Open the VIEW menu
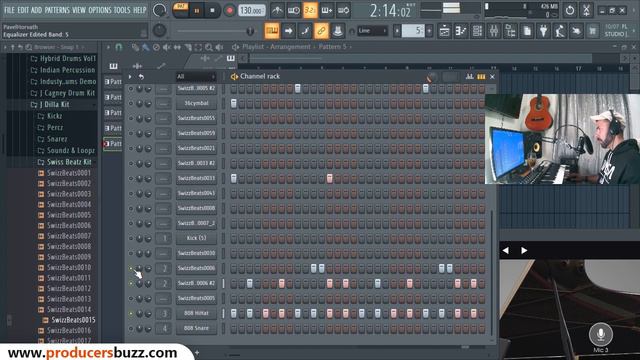 tap(79, 10)
